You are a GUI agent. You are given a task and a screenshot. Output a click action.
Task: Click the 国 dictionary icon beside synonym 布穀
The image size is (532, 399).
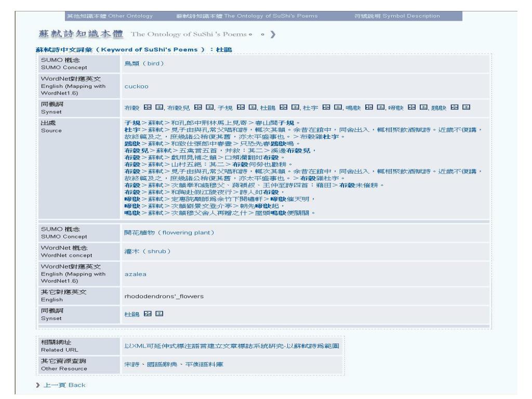click(159, 107)
